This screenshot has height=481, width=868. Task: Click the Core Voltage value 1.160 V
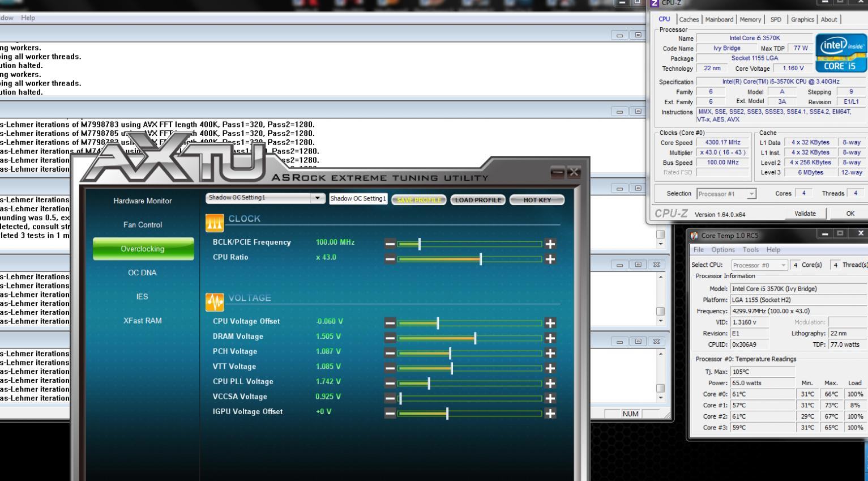click(x=793, y=69)
